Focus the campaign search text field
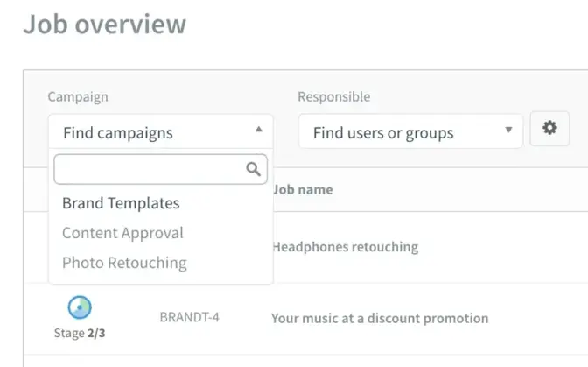The height and width of the screenshot is (367, 588). (149, 170)
